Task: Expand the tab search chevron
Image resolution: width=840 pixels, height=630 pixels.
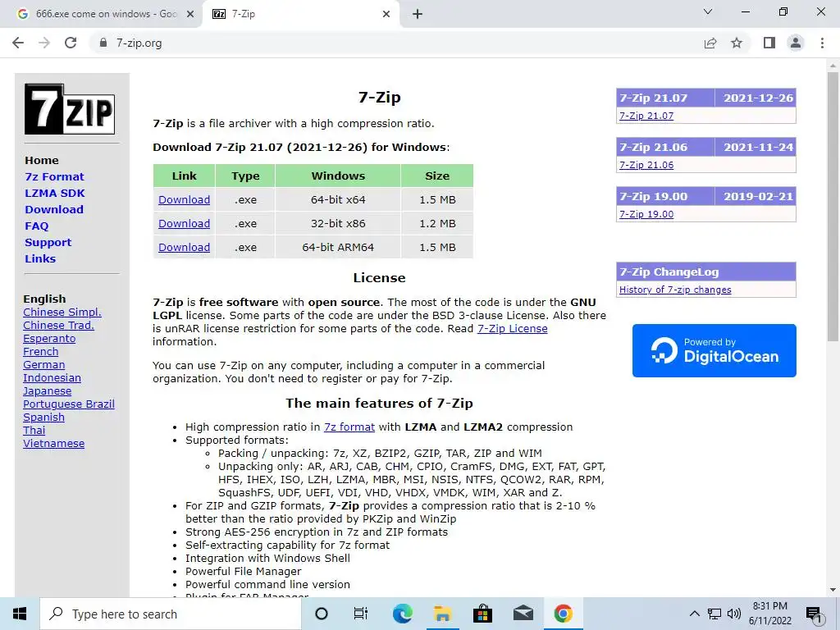Action: (x=708, y=11)
